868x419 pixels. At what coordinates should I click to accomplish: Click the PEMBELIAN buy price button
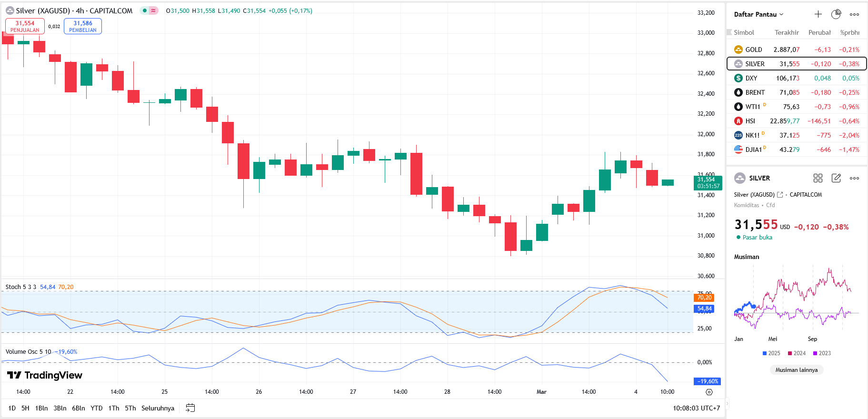tap(83, 26)
